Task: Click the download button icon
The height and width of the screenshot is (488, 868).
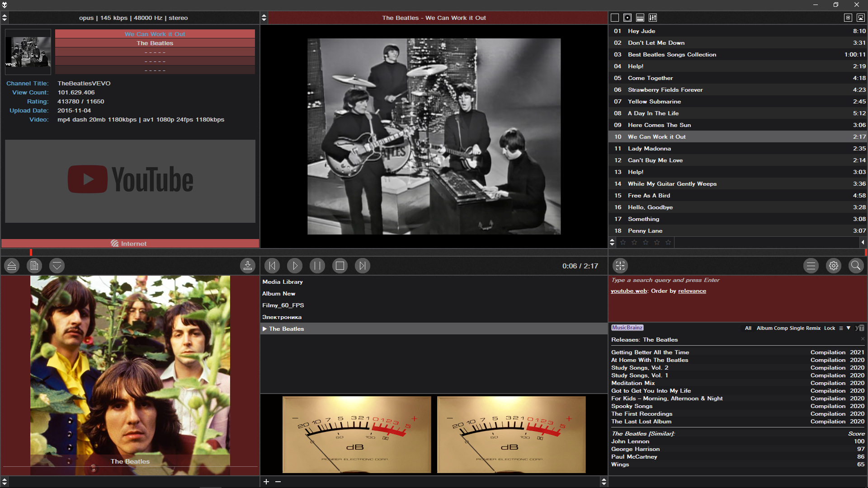Action: point(248,266)
